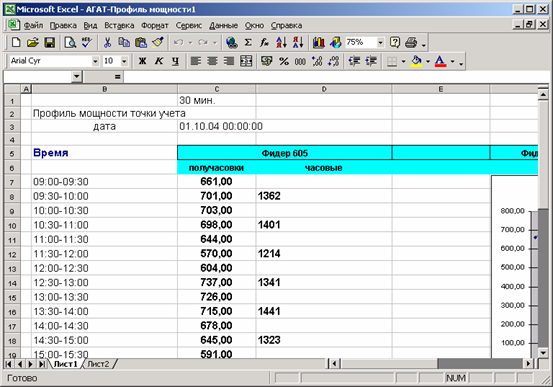Run the spelling check icon
Image resolution: width=553 pixels, height=387 pixels.
point(86,43)
